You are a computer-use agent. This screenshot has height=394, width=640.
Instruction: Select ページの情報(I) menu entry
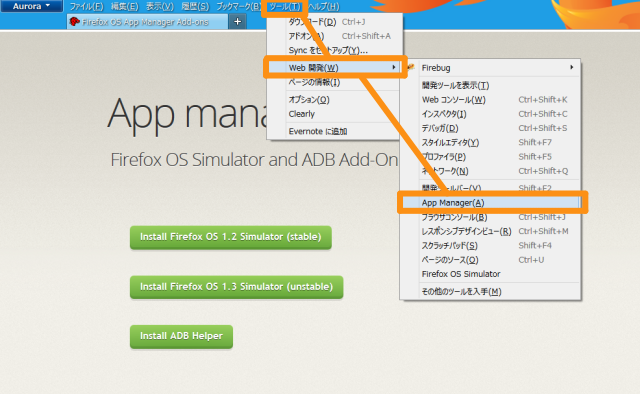tap(335, 82)
